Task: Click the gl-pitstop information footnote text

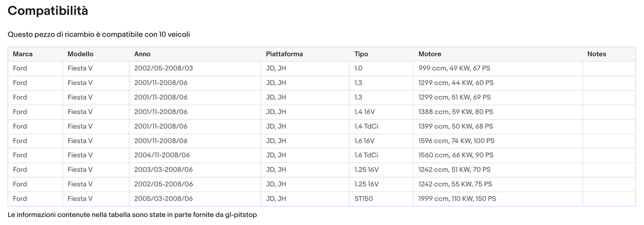Action: (x=132, y=215)
